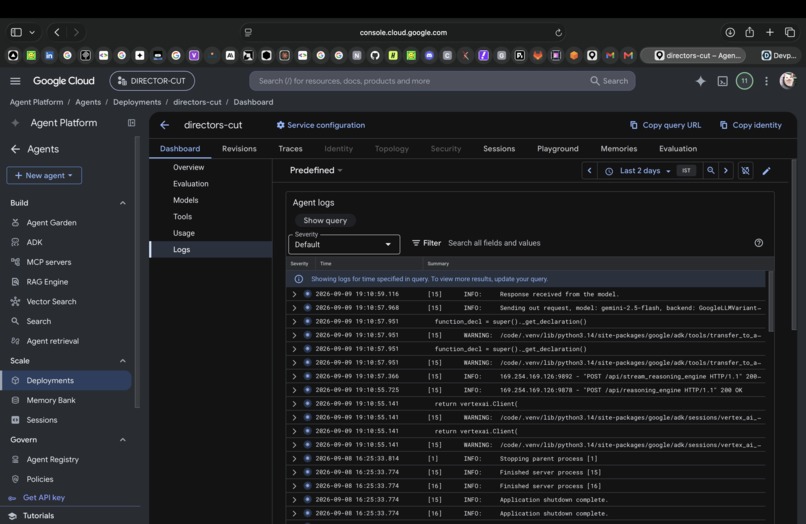Open Agent Registry in sidebar

point(52,459)
